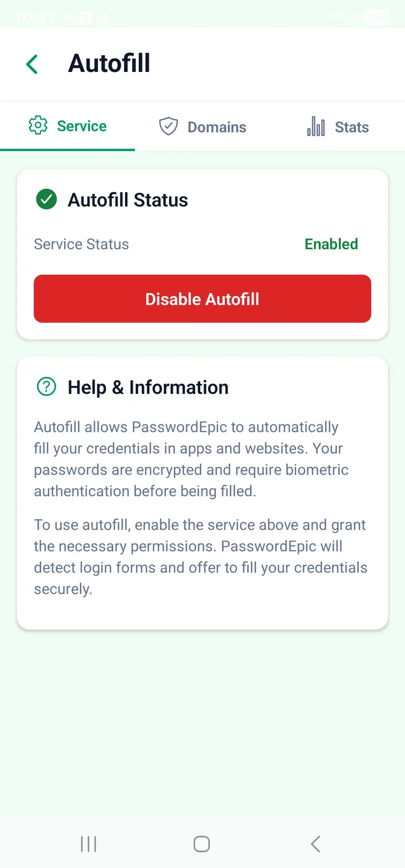405x868 pixels.
Task: Click the Help & Information heading
Action: click(148, 387)
